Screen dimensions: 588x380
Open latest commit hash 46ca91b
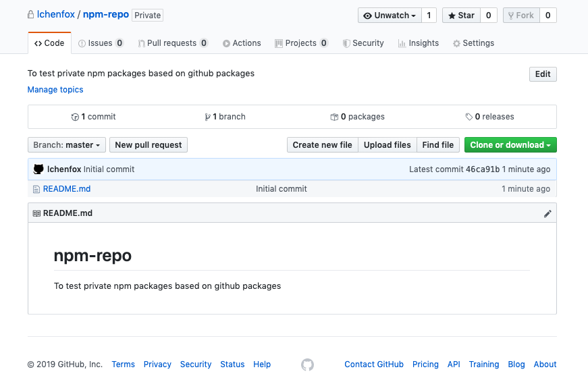pos(482,169)
